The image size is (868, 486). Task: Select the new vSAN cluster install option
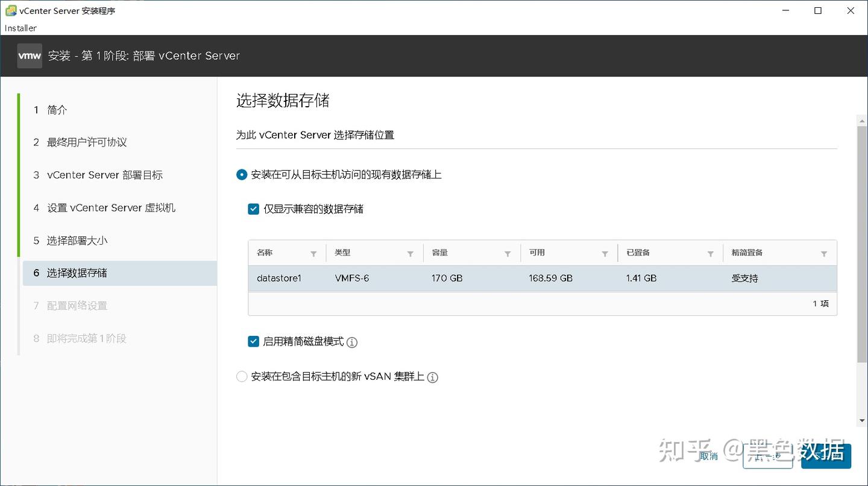pos(241,376)
